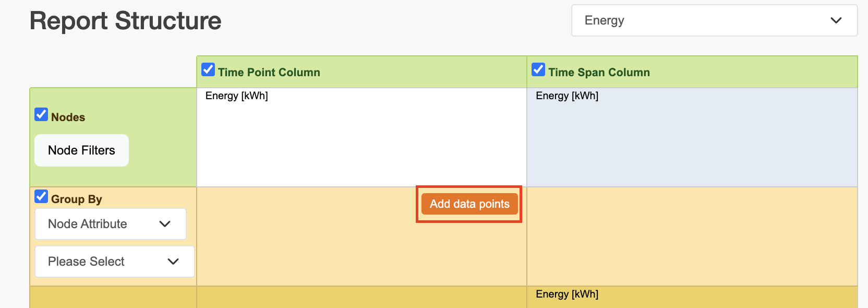The width and height of the screenshot is (868, 308).
Task: Toggle the Nodes checkbox
Action: (41, 114)
